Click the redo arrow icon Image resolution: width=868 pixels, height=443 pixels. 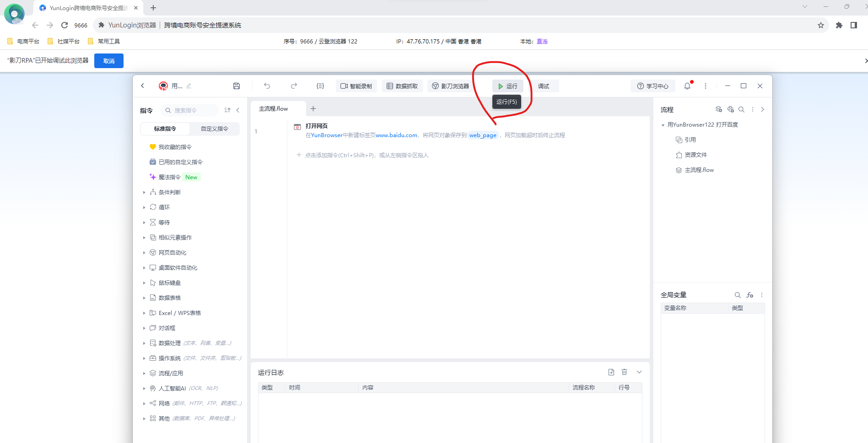(x=294, y=86)
